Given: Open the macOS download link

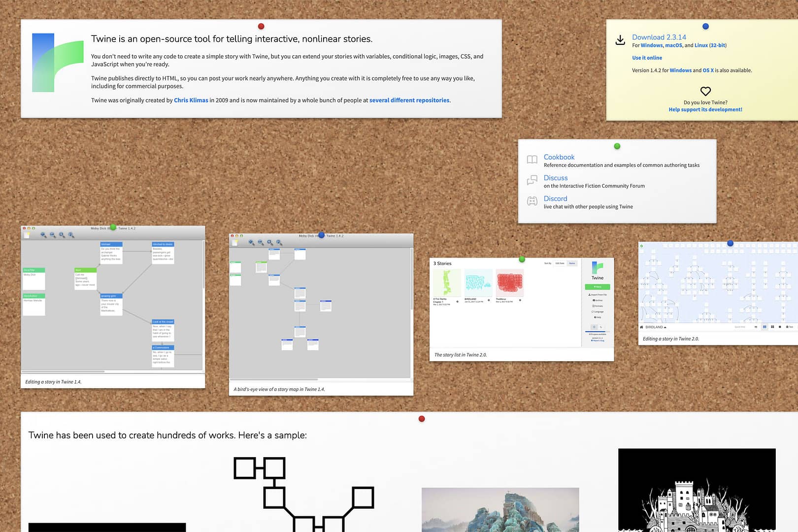Looking at the screenshot, I should click(673, 45).
